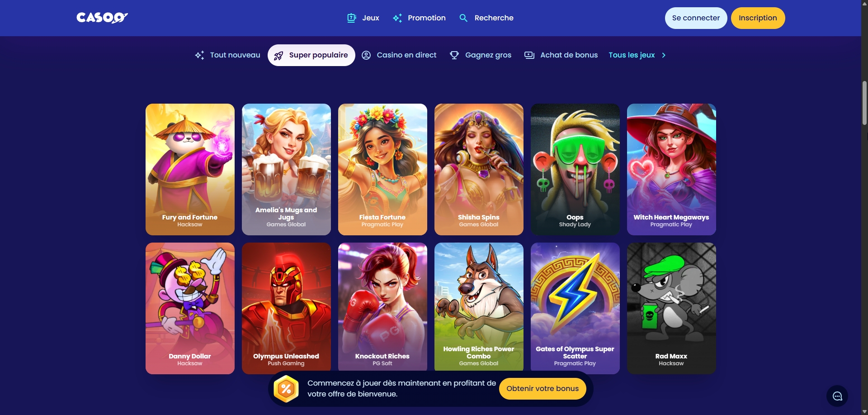The width and height of the screenshot is (868, 415).
Task: Launch Gates of Olympus Super Scatter
Action: (575, 308)
